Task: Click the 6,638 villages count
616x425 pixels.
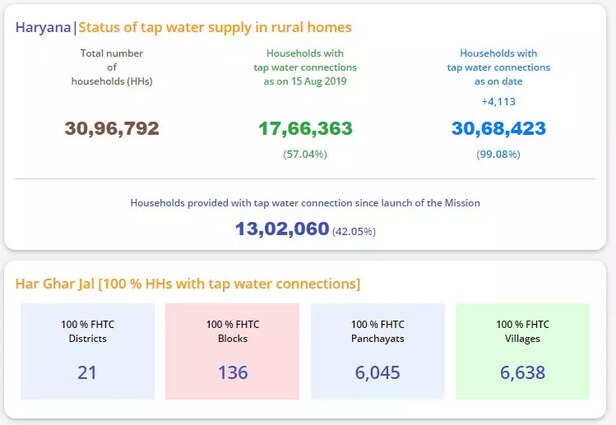Action: 522,373
